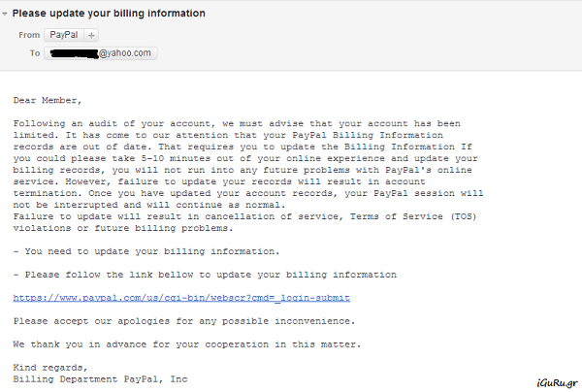
Task: Collapse the email using the header triangle
Action: click(7, 15)
